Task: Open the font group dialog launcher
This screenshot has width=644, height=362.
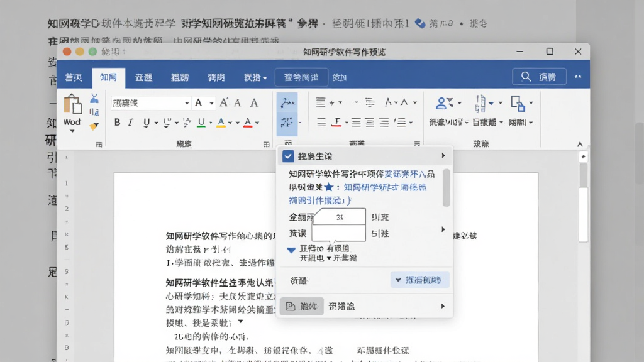Action: point(267,145)
